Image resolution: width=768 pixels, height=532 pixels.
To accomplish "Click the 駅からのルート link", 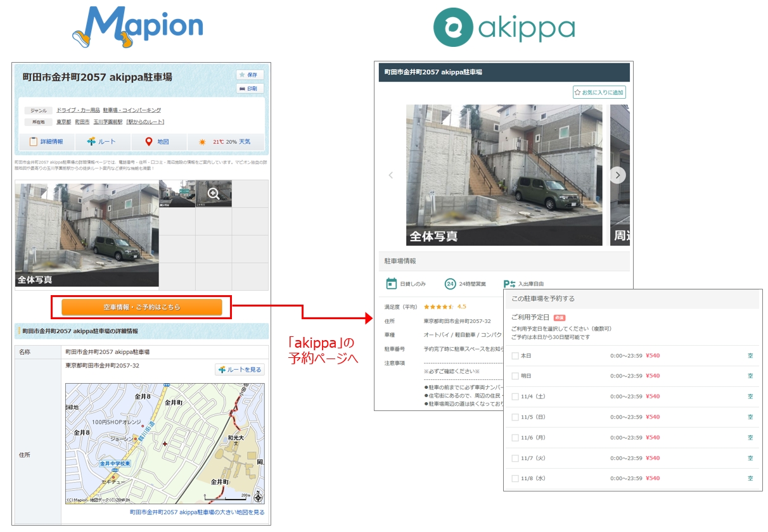I will pos(145,122).
